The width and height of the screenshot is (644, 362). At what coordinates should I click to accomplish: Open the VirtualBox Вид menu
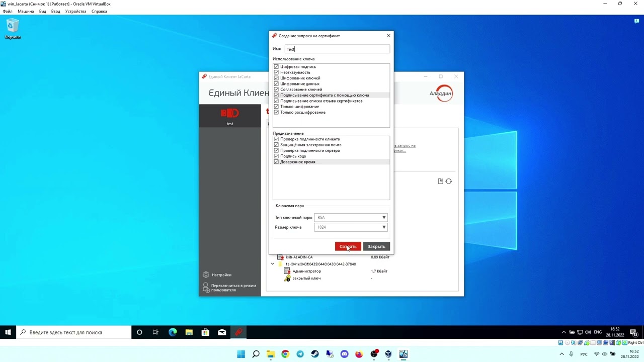click(x=43, y=11)
